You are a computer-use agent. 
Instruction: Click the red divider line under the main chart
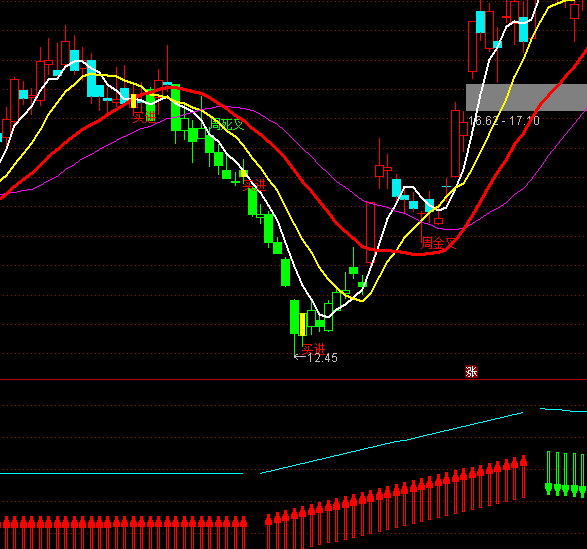point(294,380)
